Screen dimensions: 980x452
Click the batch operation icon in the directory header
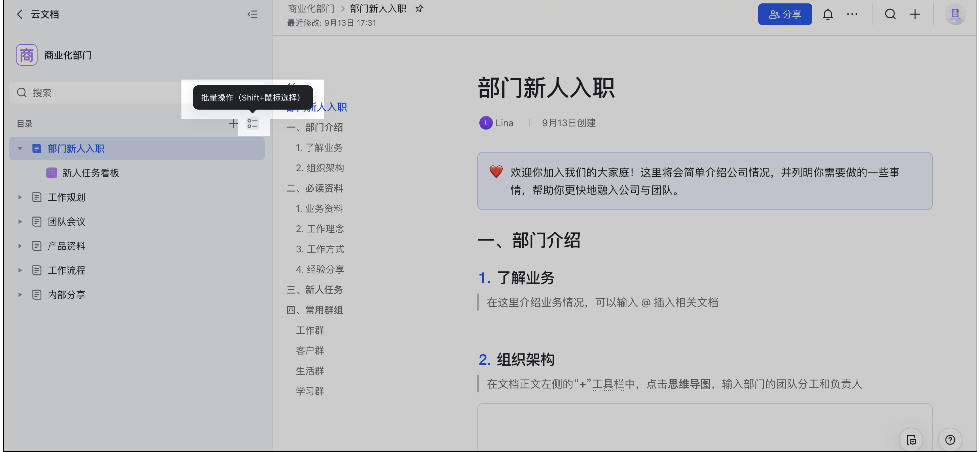252,123
